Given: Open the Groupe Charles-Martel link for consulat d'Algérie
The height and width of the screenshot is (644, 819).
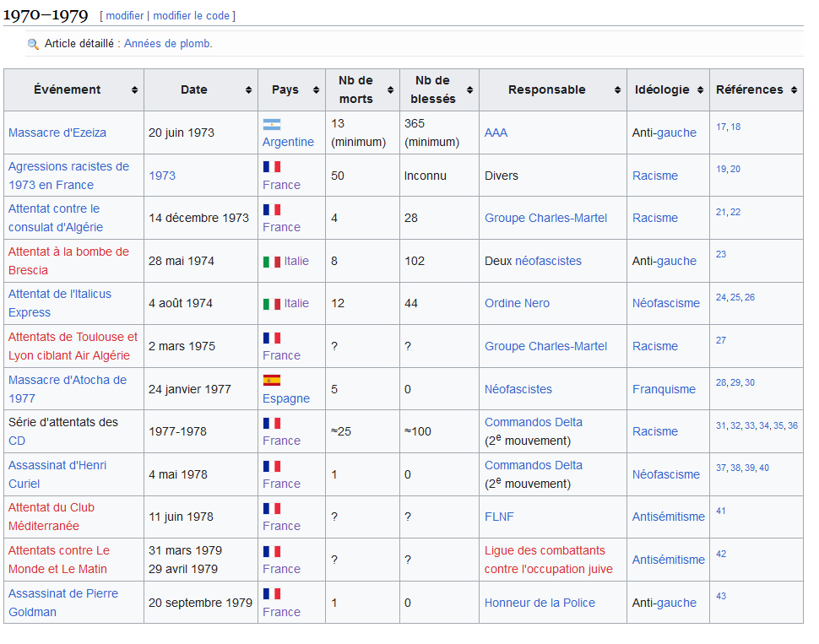Looking at the screenshot, I should pos(545,218).
